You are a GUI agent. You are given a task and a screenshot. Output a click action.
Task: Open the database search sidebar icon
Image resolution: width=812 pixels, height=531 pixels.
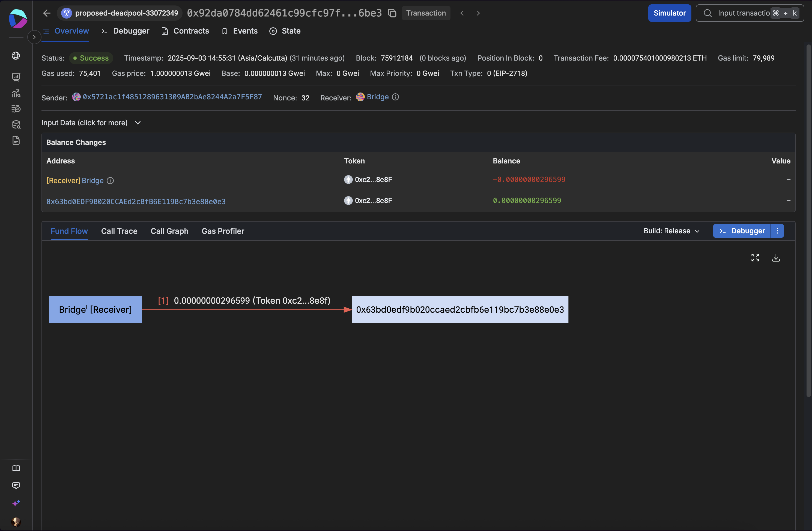[x=16, y=124]
